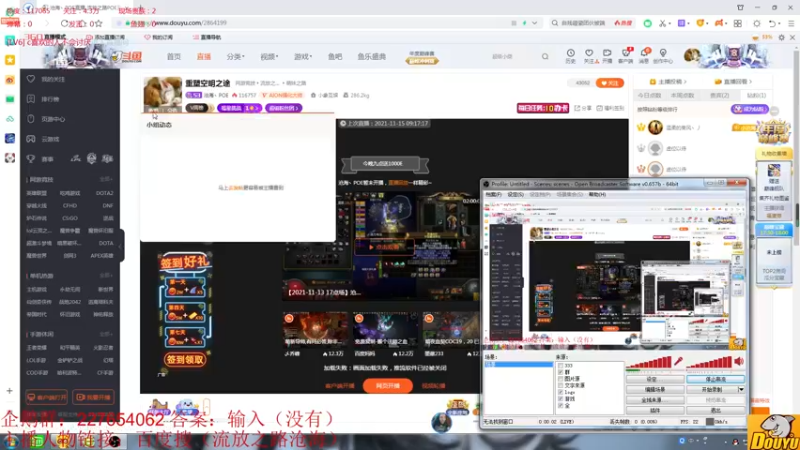The width and height of the screenshot is (800, 450).
Task: Expand 全部 next to 单机热游 category
Action: pos(106,276)
